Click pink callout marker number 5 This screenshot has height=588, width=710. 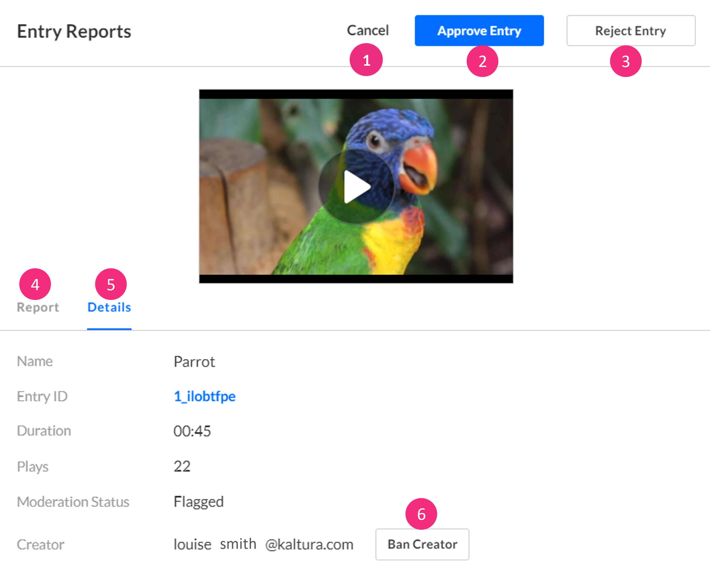coord(111,284)
